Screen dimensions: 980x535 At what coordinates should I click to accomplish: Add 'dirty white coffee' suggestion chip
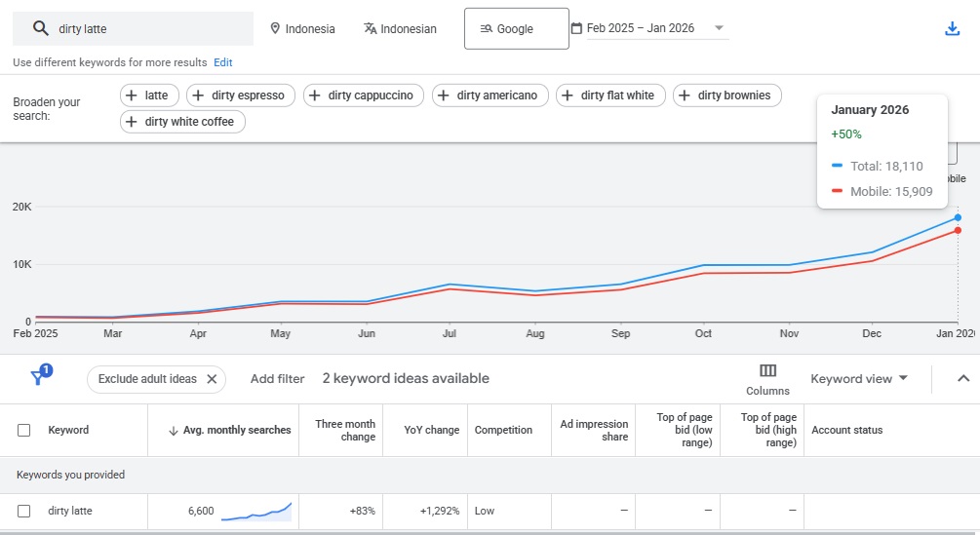click(x=182, y=122)
